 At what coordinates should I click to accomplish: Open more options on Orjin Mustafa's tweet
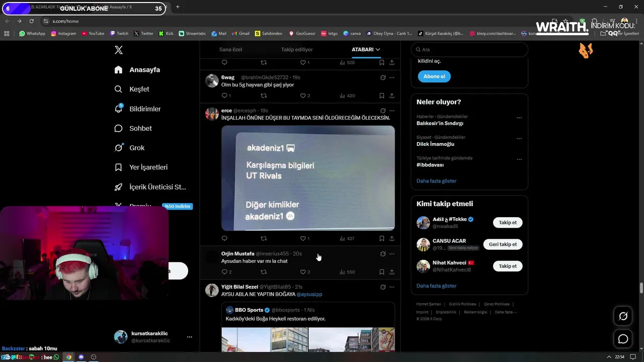[392, 254]
